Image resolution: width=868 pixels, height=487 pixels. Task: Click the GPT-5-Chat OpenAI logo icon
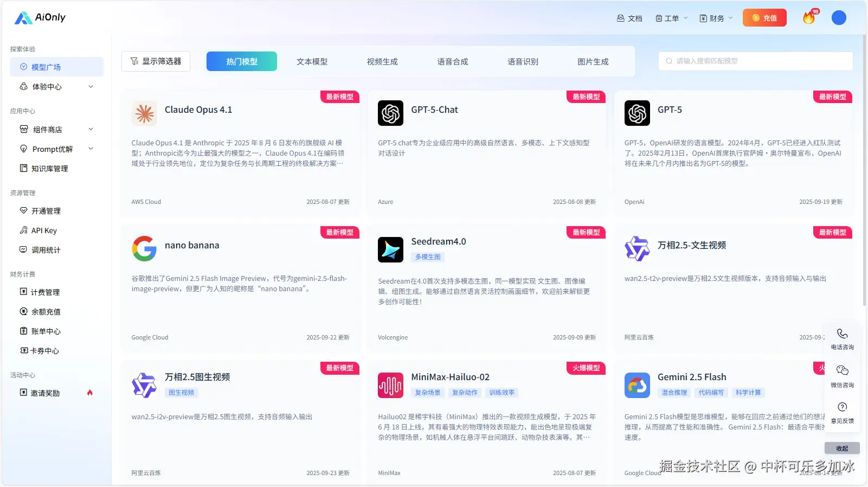tap(390, 113)
